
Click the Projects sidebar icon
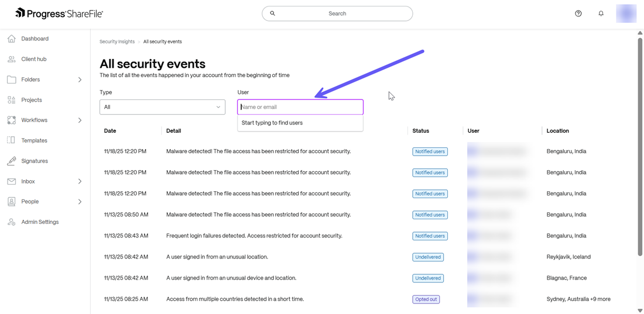(11, 100)
